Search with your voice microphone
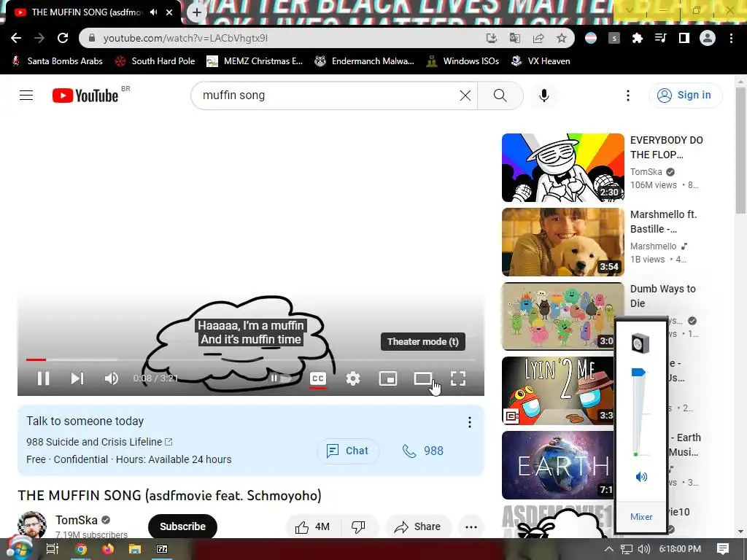This screenshot has width=747, height=560. 544,96
